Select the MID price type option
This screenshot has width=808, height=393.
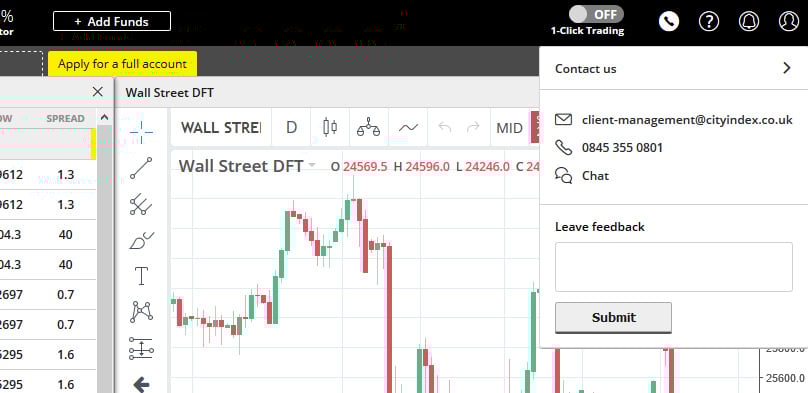[509, 128]
